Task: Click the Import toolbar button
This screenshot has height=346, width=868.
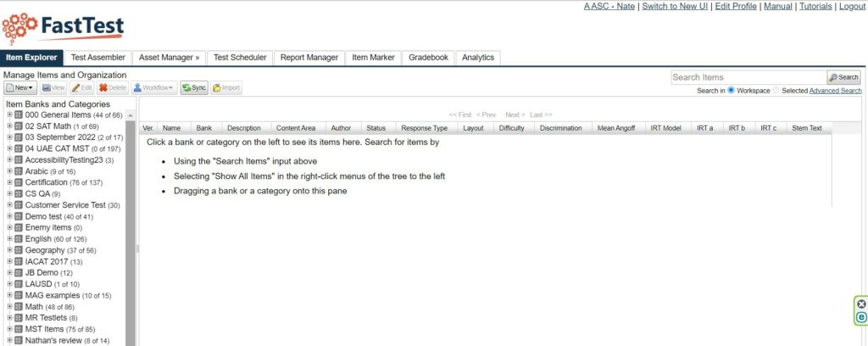Action: [225, 87]
